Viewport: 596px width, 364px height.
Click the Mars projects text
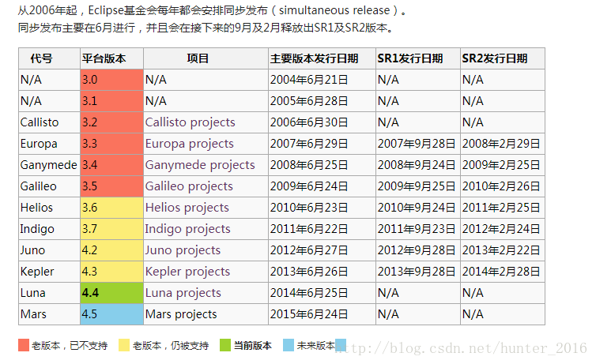pyautogui.click(x=181, y=314)
